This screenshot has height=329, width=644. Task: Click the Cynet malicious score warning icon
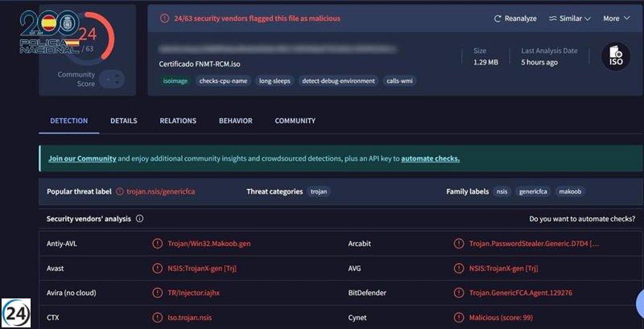(x=460, y=318)
